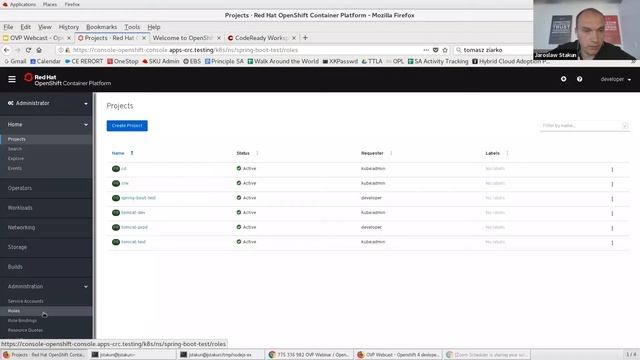Open the Gmail bookmark

click(x=16, y=62)
